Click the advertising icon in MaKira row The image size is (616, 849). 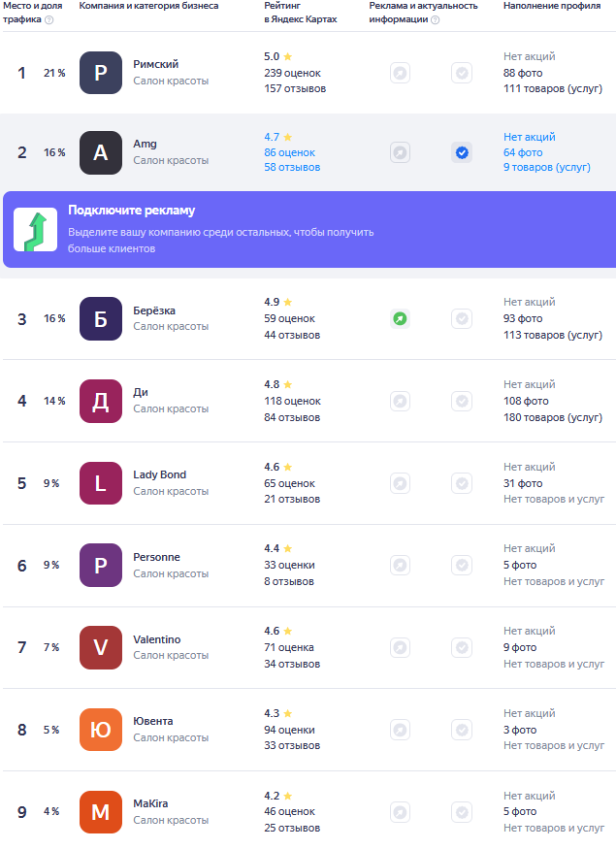click(400, 811)
